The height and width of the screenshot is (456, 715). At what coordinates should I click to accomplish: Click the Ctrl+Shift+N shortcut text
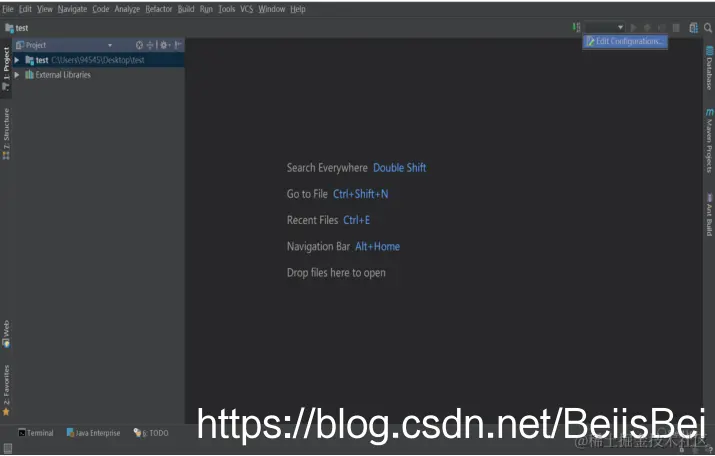361,194
